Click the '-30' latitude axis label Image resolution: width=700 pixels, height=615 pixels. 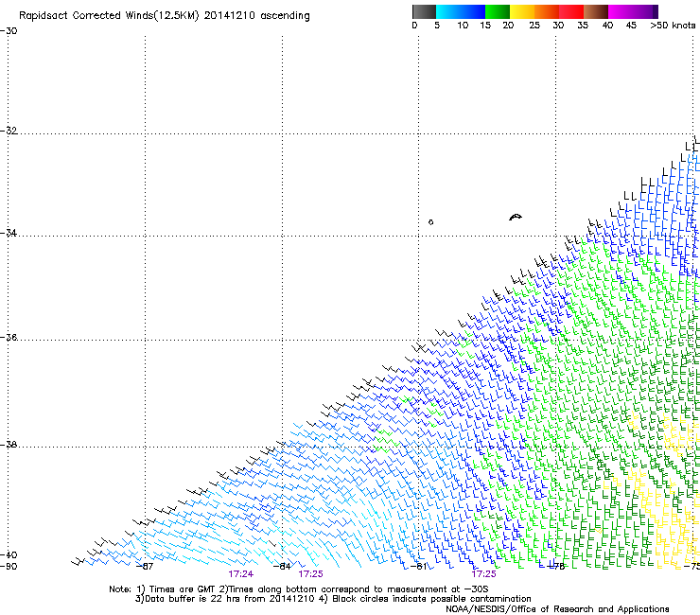pyautogui.click(x=9, y=31)
